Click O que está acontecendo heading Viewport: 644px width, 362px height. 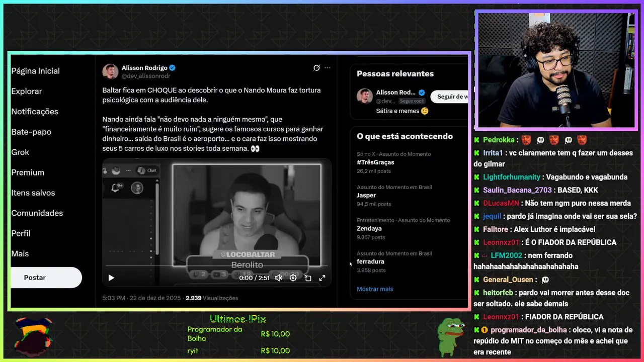[x=405, y=136]
